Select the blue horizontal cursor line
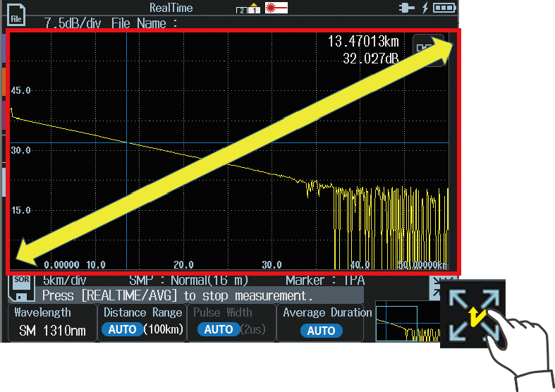Screen dimensions: 555x392 point(229,143)
